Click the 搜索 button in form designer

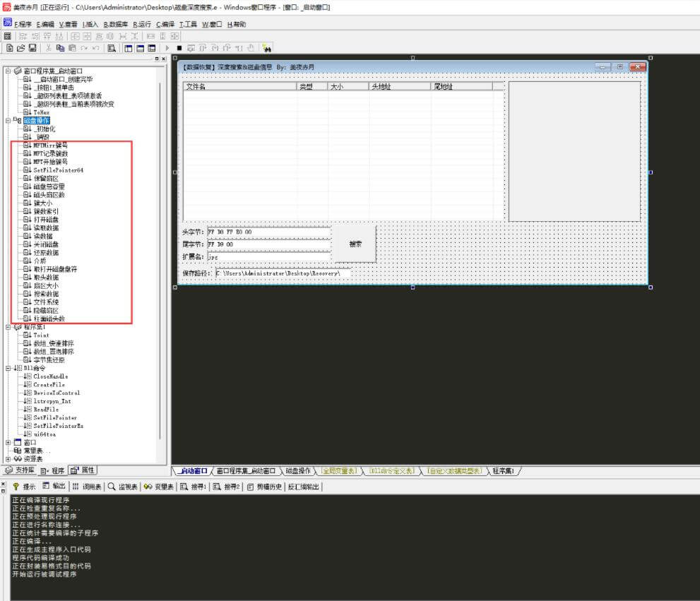355,244
